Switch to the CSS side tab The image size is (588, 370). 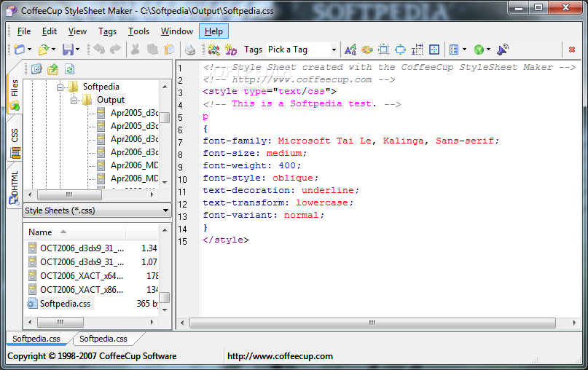click(15, 143)
